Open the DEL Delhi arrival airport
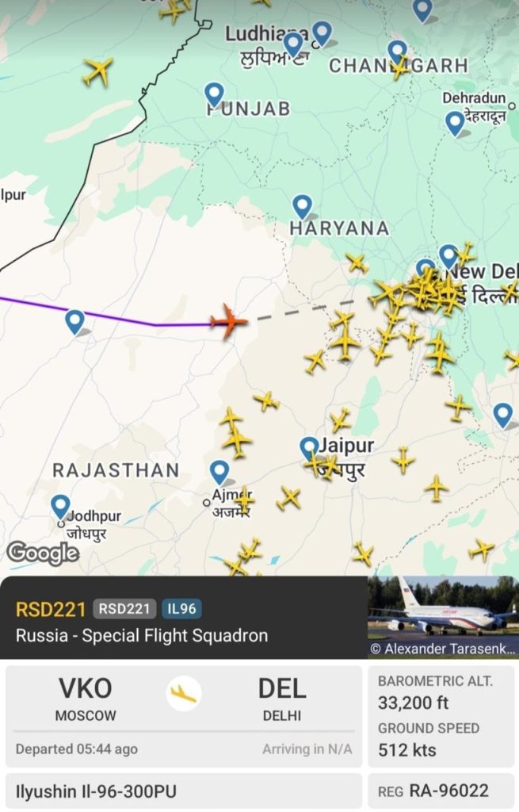 coord(282,698)
